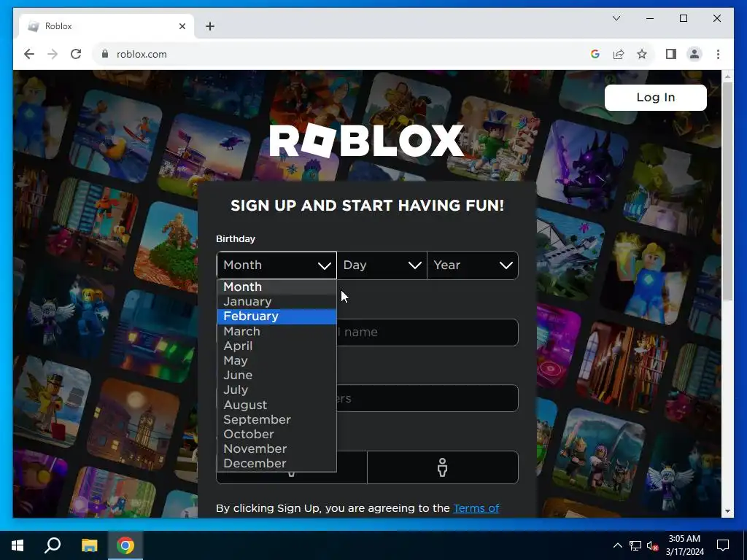747x560 pixels.
Task: Click the ROBLOX logo
Action: (x=366, y=141)
